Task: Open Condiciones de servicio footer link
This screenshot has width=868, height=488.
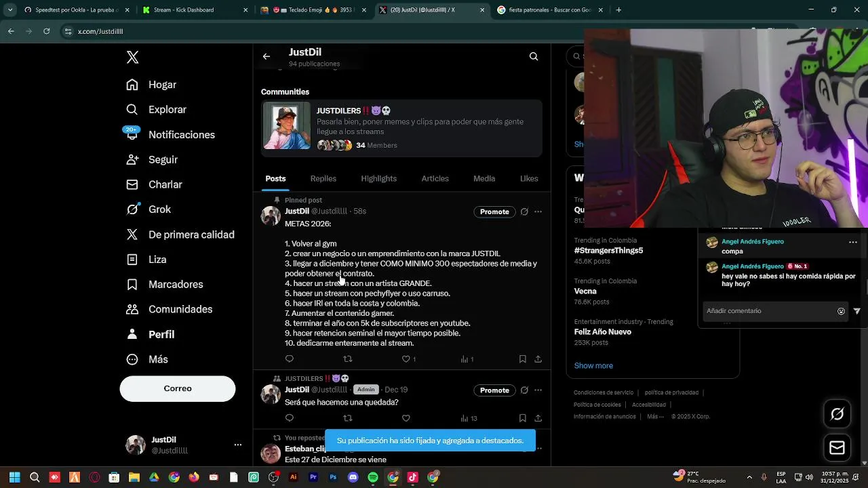Action: point(604,393)
